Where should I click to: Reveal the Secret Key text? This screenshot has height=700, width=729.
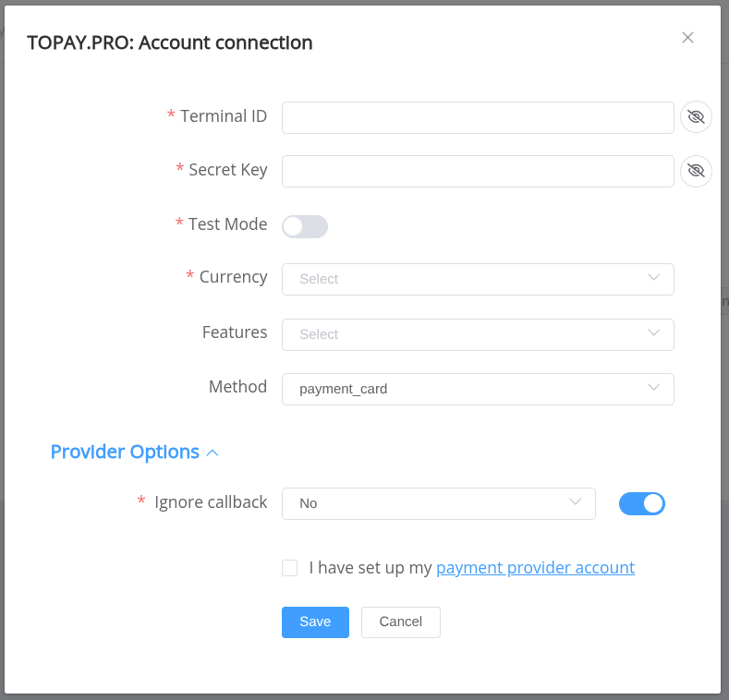(x=696, y=171)
